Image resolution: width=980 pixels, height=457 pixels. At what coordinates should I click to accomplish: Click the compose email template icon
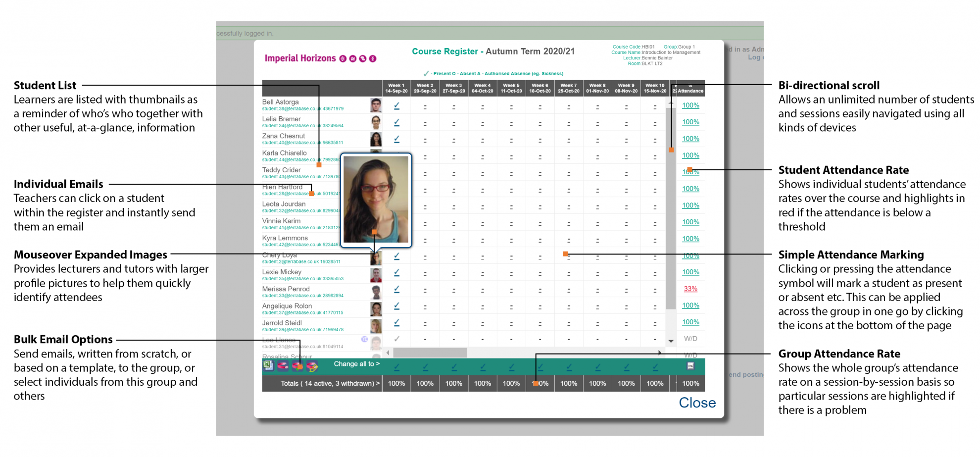click(x=312, y=366)
